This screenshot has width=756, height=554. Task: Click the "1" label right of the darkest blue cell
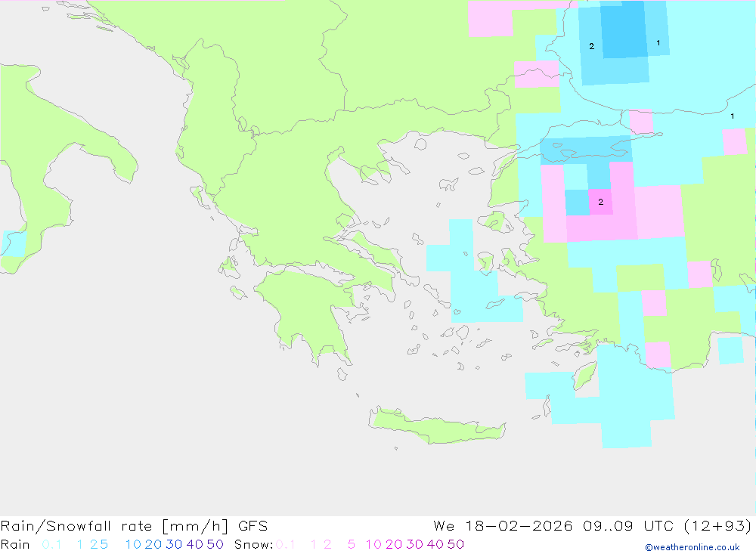658,43
